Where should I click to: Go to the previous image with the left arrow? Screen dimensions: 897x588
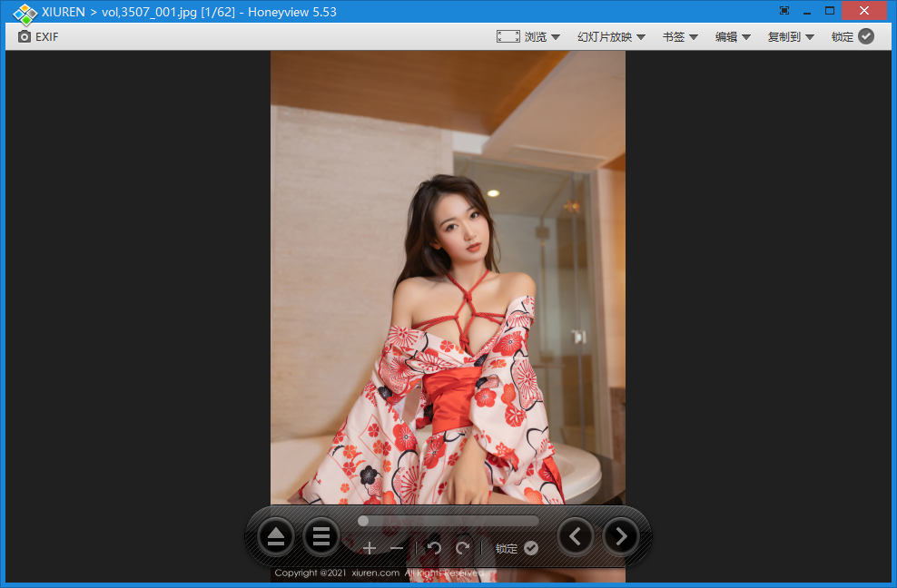tap(575, 536)
